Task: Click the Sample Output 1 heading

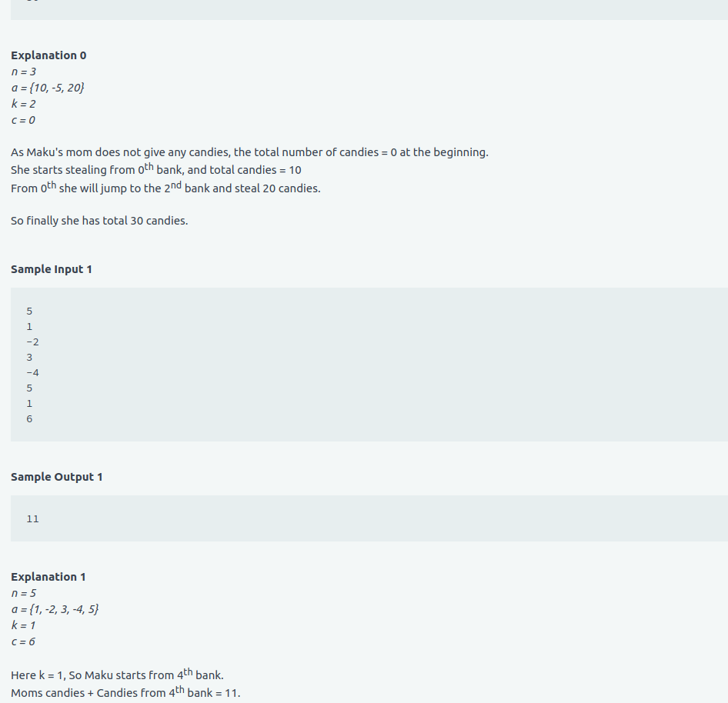Action: (56, 477)
